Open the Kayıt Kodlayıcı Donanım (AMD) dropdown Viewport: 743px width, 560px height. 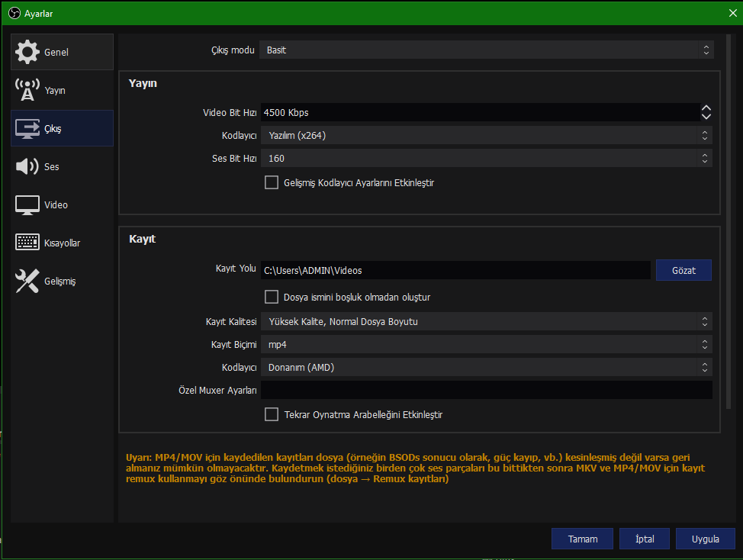487,367
